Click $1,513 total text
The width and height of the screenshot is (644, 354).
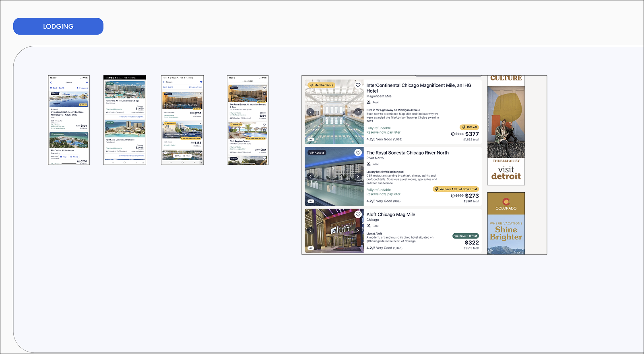pos(471,248)
